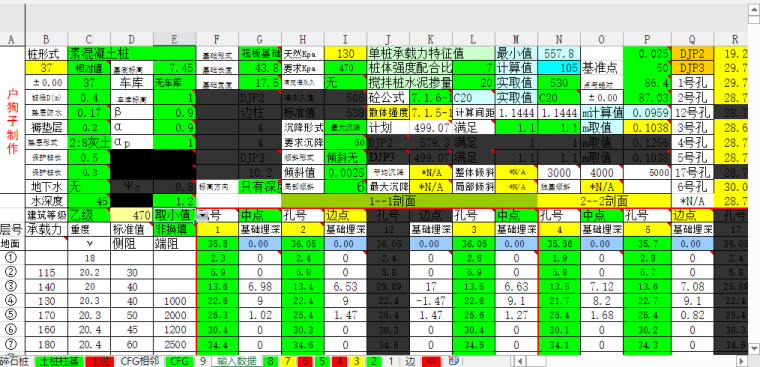The width and height of the screenshot is (760, 367).
Task: Select the 3000 cell
Action: click(x=559, y=172)
